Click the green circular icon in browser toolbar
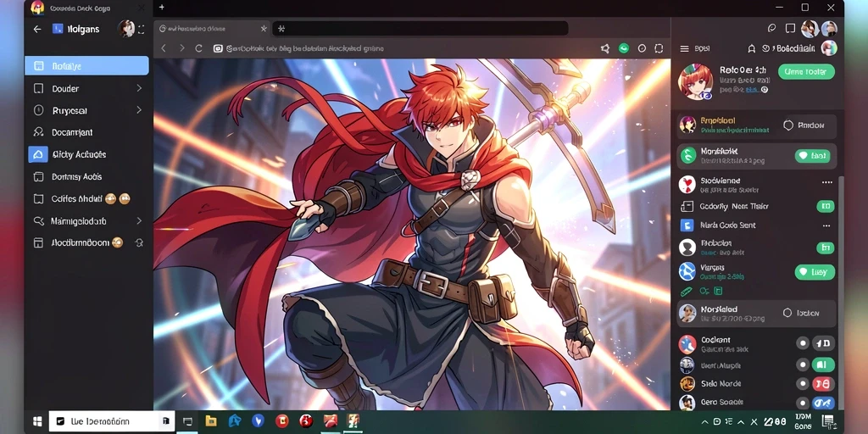This screenshot has width=868, height=434. click(x=624, y=48)
